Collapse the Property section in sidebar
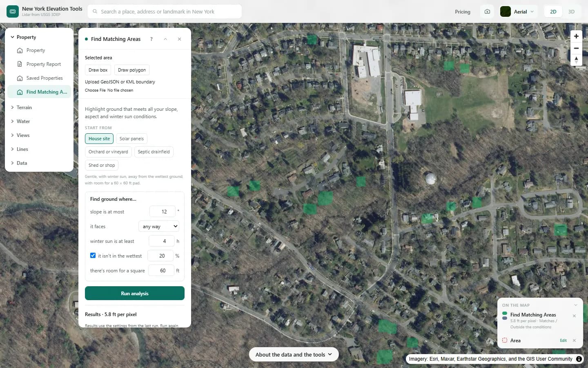The width and height of the screenshot is (588, 368). [40, 37]
